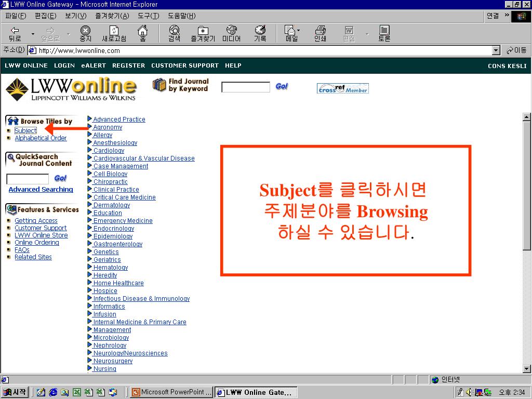Viewport: 532px width, 399px height.
Task: Click the 이동 go button beside address bar
Action: click(x=516, y=50)
